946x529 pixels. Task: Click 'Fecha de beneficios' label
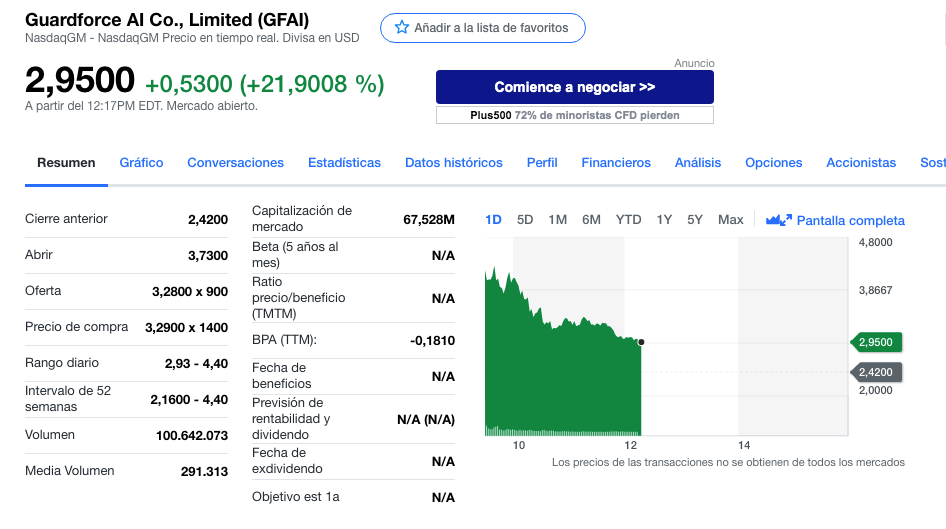282,376
